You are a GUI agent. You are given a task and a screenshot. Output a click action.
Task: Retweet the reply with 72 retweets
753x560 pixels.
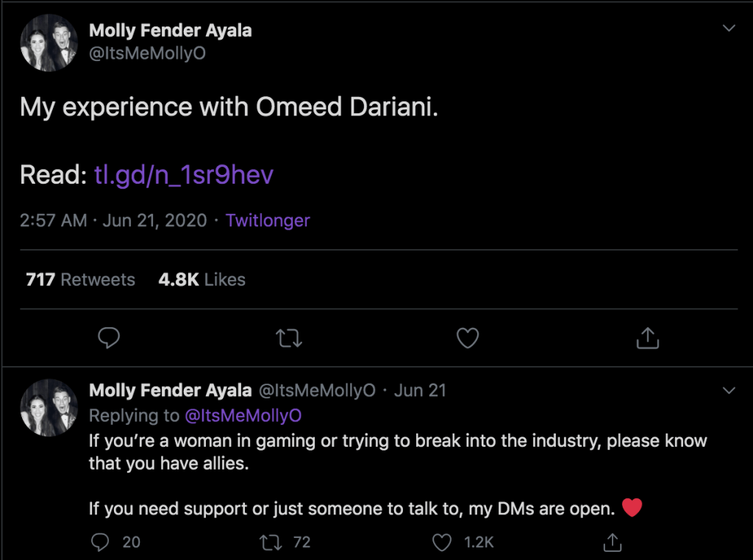click(x=271, y=542)
